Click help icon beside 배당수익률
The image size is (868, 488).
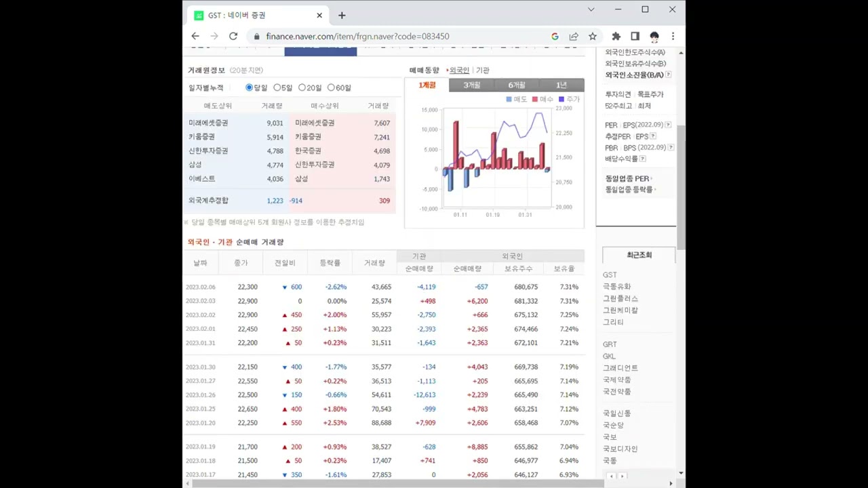click(x=642, y=159)
